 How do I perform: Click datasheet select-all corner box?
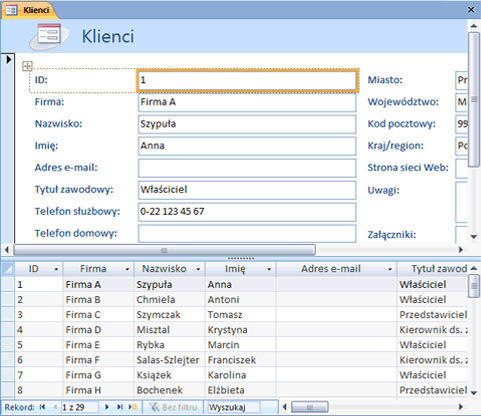pyautogui.click(x=8, y=269)
